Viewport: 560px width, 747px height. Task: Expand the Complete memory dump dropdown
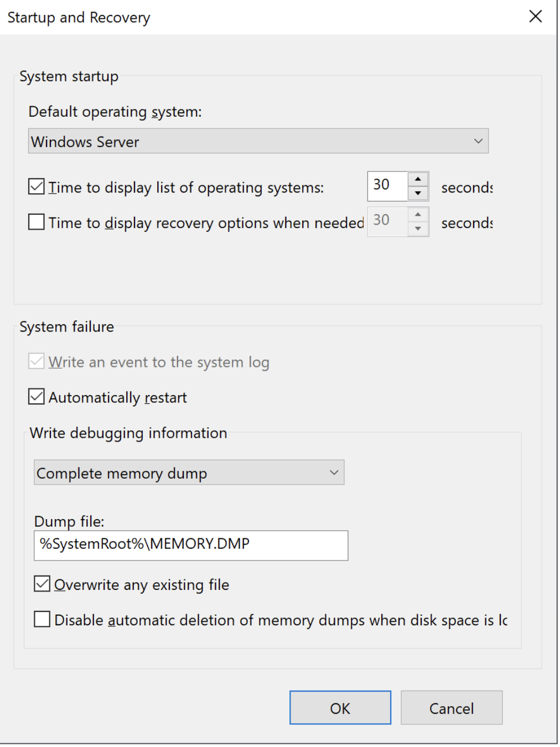coord(189,473)
